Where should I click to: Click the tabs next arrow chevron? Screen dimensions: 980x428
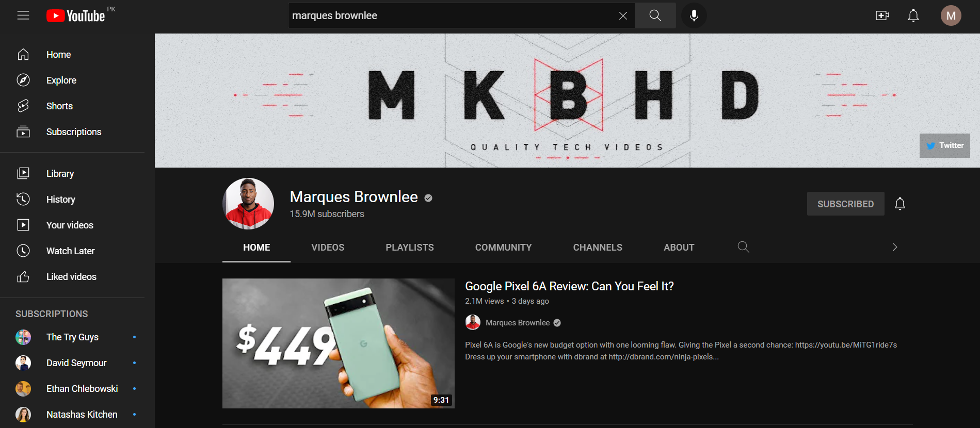[x=895, y=247]
